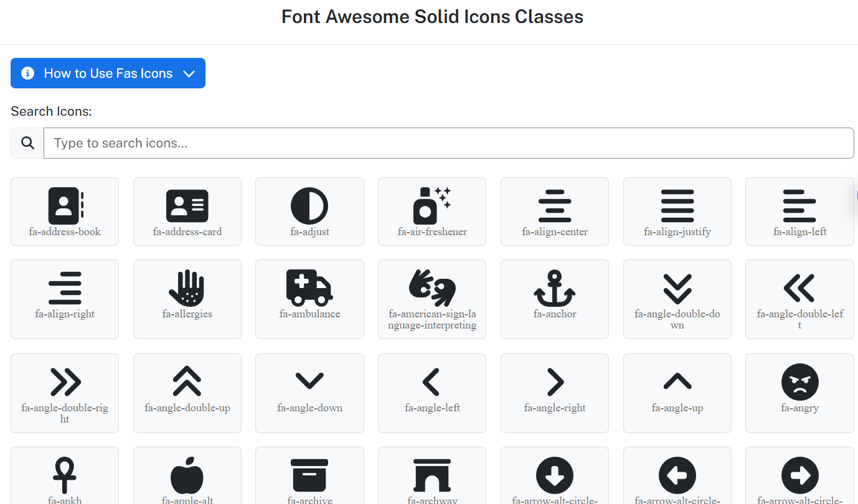
Task: Click the fa-angry class label
Action: point(800,408)
